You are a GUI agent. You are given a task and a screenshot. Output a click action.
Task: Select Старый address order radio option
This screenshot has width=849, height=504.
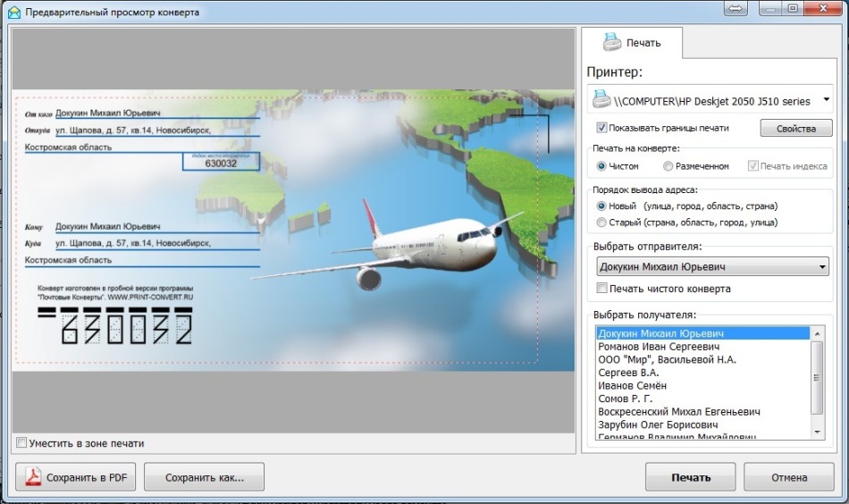point(601,222)
